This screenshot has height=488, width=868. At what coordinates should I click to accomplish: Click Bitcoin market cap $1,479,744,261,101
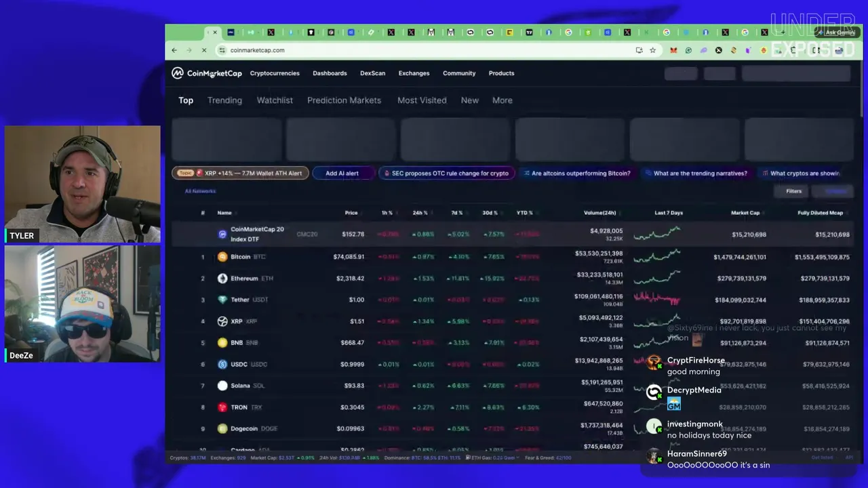[x=740, y=257]
